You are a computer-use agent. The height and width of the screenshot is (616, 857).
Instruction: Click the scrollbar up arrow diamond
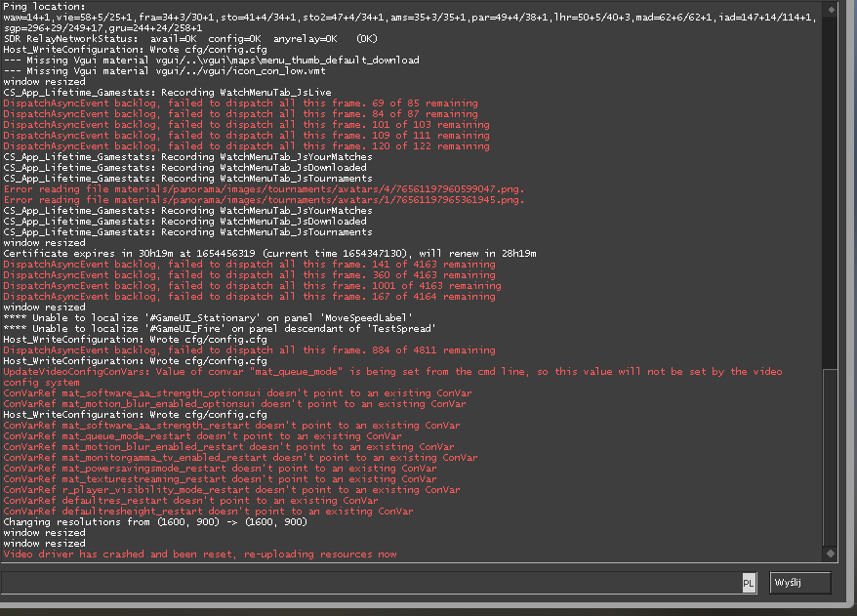coord(831,10)
